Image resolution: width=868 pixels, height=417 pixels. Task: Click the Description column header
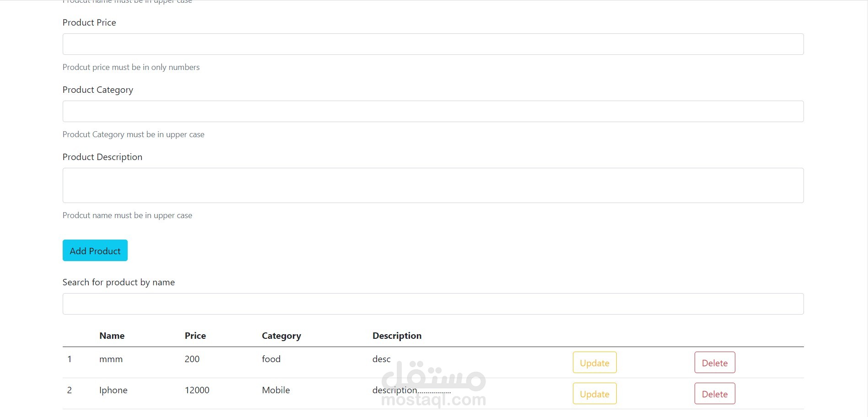[397, 336]
